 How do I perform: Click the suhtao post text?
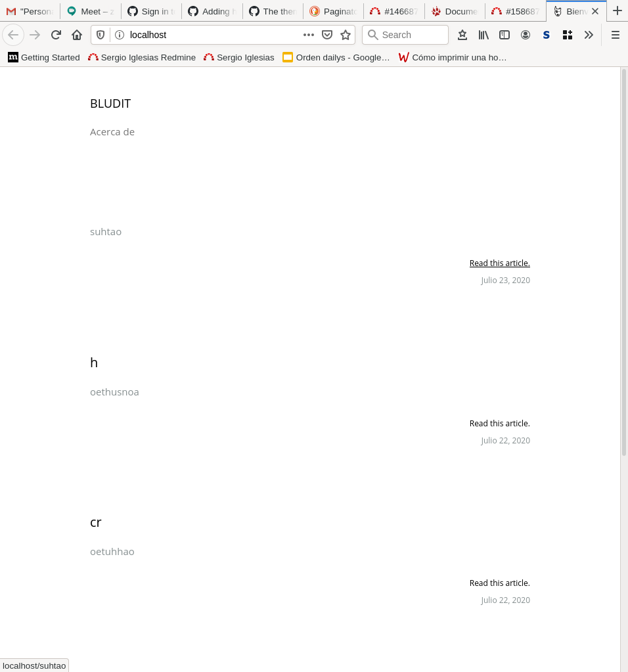tap(106, 232)
